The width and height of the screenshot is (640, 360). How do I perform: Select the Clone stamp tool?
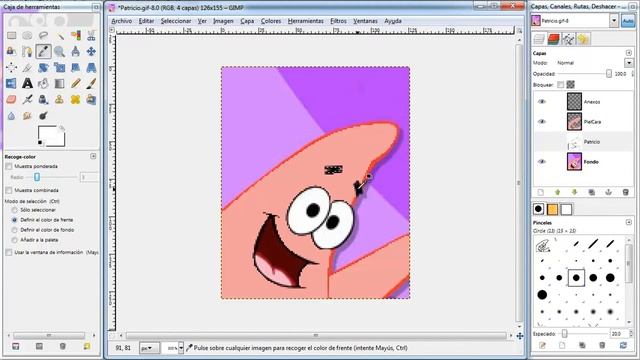click(59, 100)
